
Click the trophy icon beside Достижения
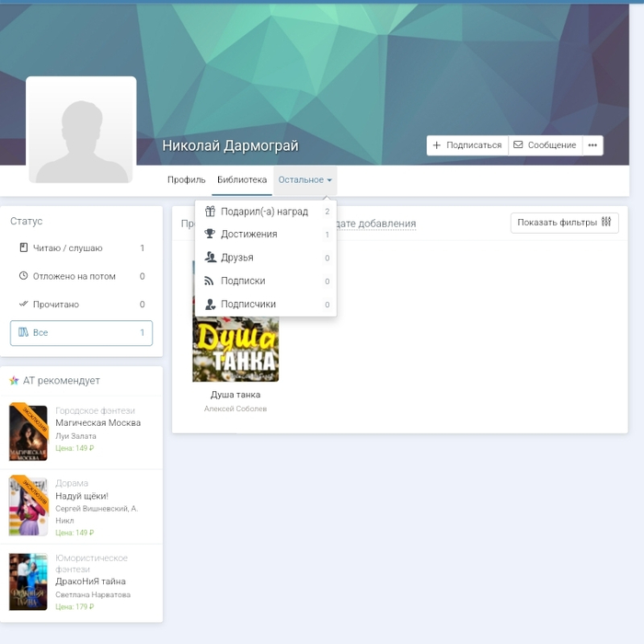coord(210,235)
